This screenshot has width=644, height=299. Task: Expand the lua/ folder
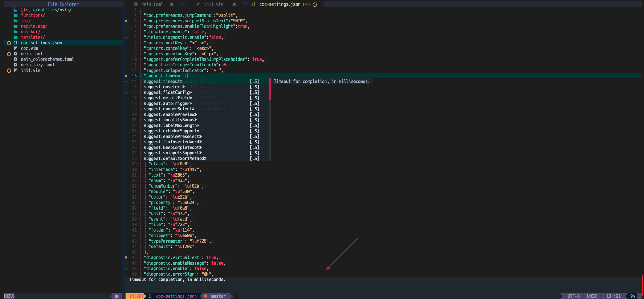pos(25,21)
